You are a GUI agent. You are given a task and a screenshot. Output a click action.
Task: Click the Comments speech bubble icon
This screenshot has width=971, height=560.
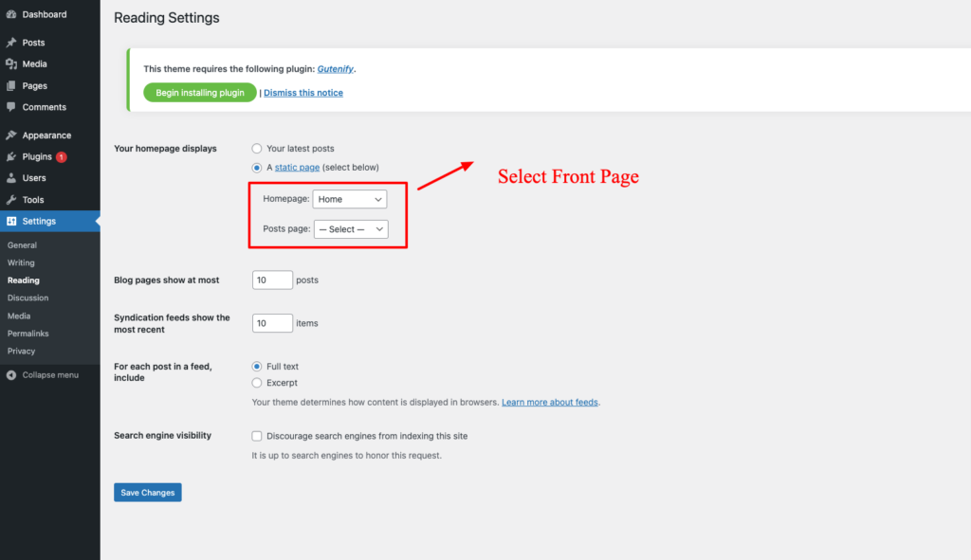(11, 107)
